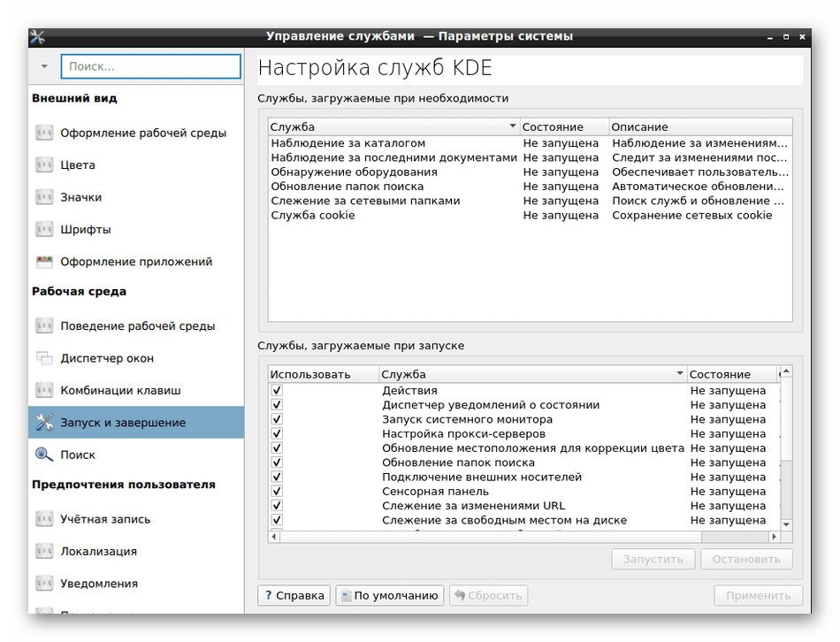
Task: Click the horizontal scrollbar of startup services
Action: click(490, 536)
